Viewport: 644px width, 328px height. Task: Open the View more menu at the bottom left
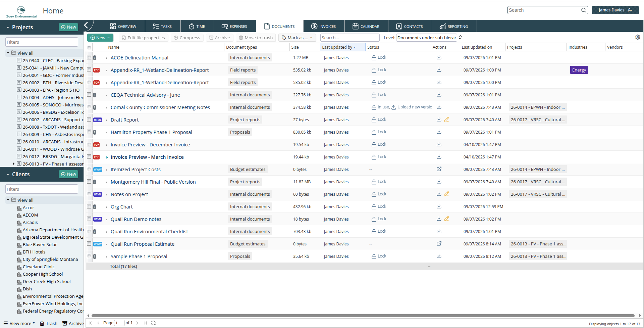point(19,323)
